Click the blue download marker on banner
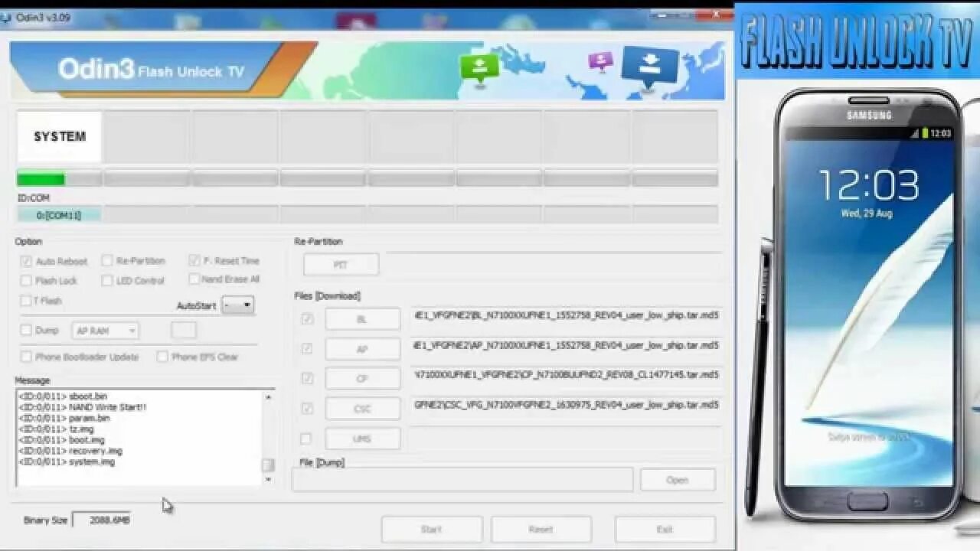Screen dimensions: 980x551 pos(650,67)
